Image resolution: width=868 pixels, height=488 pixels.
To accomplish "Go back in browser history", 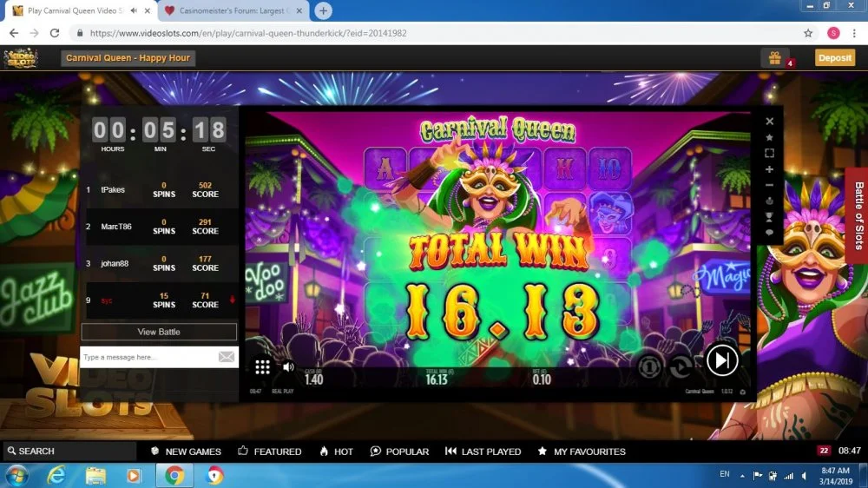I will point(14,33).
